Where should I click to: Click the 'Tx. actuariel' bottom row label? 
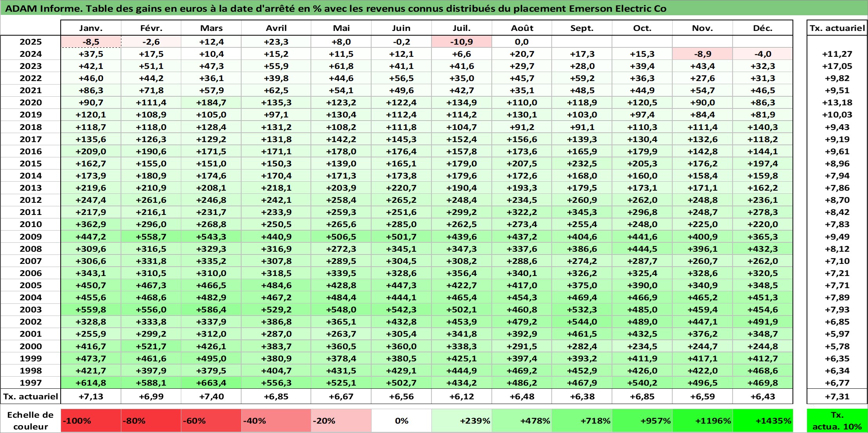tap(31, 397)
